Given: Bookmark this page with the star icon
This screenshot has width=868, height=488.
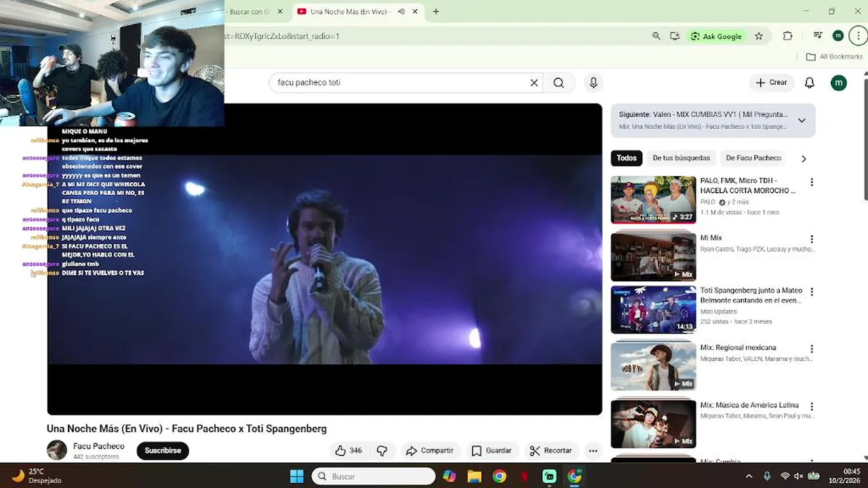Looking at the screenshot, I should pos(759,36).
